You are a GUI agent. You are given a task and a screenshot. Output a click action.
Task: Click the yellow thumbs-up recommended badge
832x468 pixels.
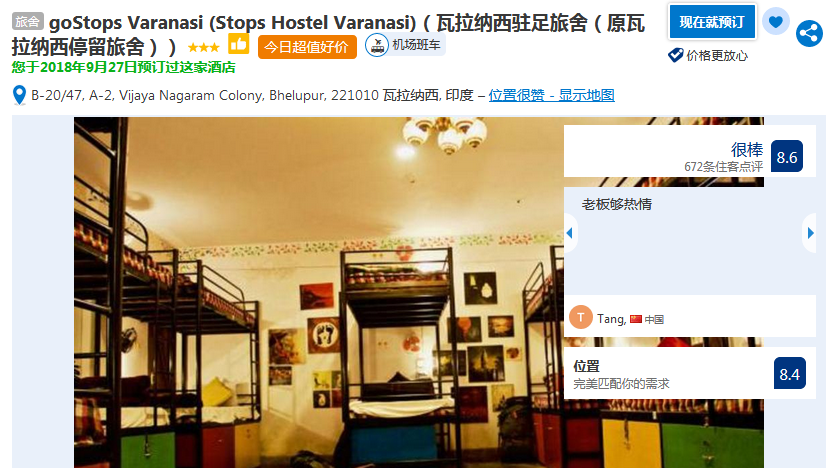pyautogui.click(x=238, y=44)
